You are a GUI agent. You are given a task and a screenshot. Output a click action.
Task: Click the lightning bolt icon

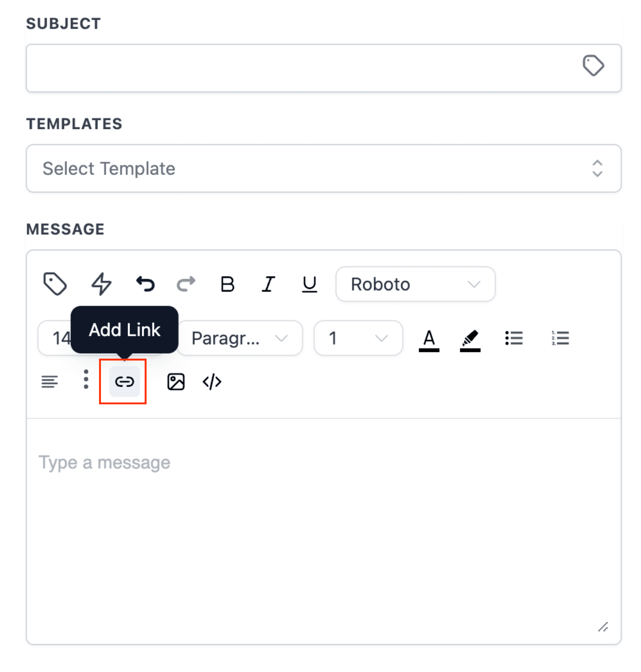(x=101, y=284)
